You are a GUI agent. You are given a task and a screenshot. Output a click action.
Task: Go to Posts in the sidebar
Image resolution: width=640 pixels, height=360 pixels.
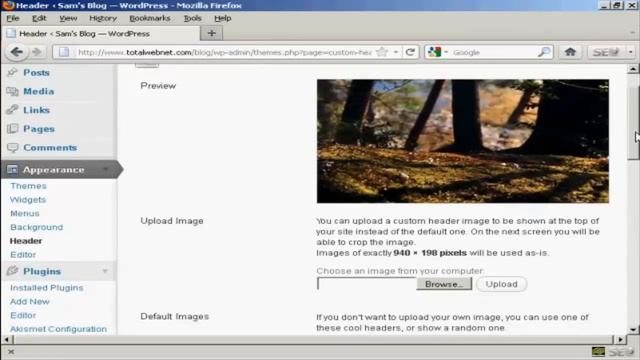(36, 73)
